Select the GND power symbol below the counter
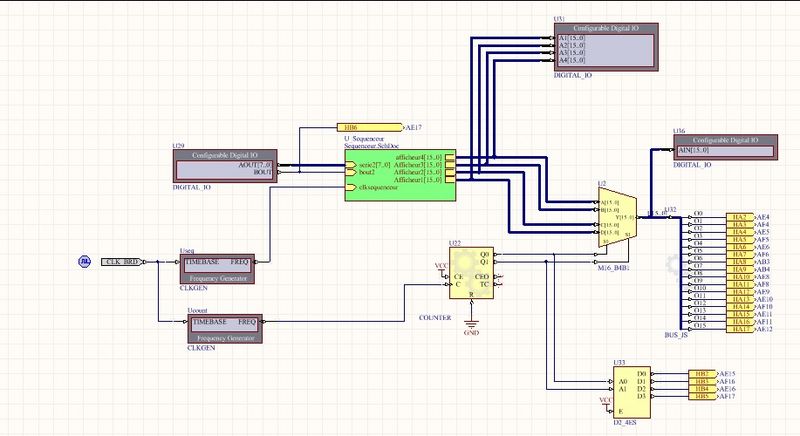This screenshot has width=800, height=436. 472,328
